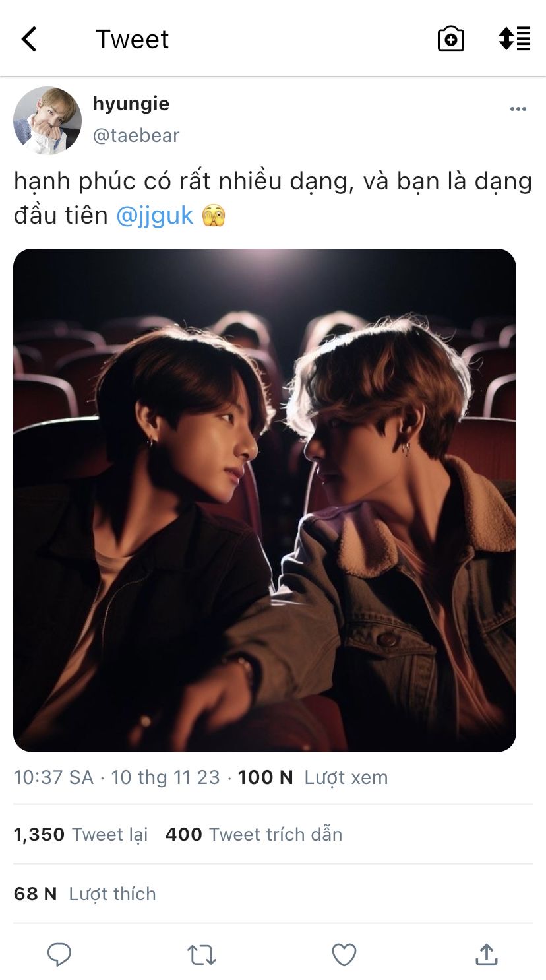Open the @jjguk mention link

pos(155,216)
